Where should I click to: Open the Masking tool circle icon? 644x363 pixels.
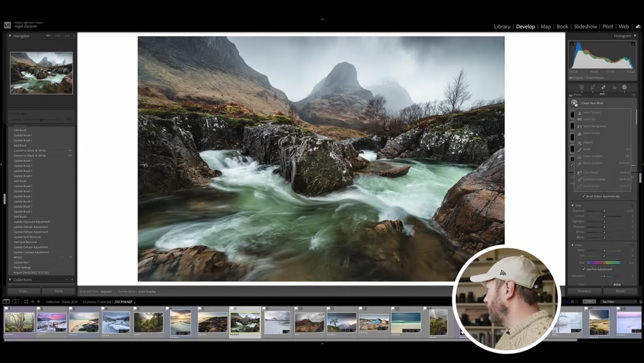[624, 88]
